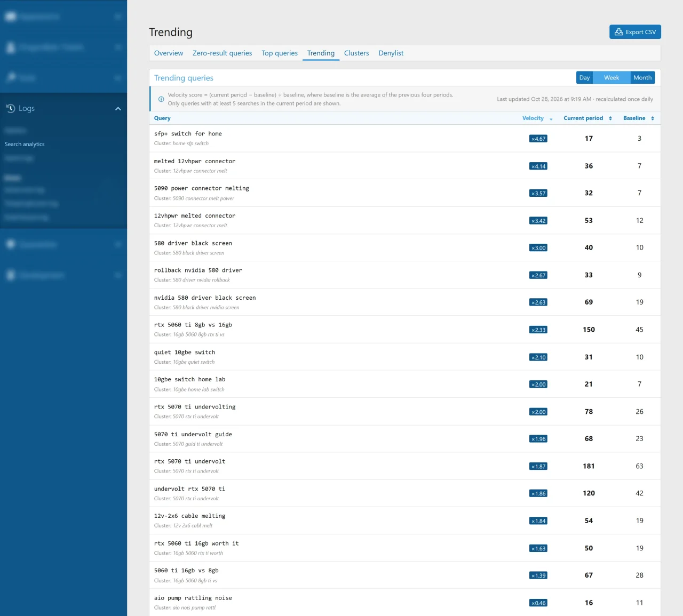Click the info icon in velocity notice

(161, 99)
